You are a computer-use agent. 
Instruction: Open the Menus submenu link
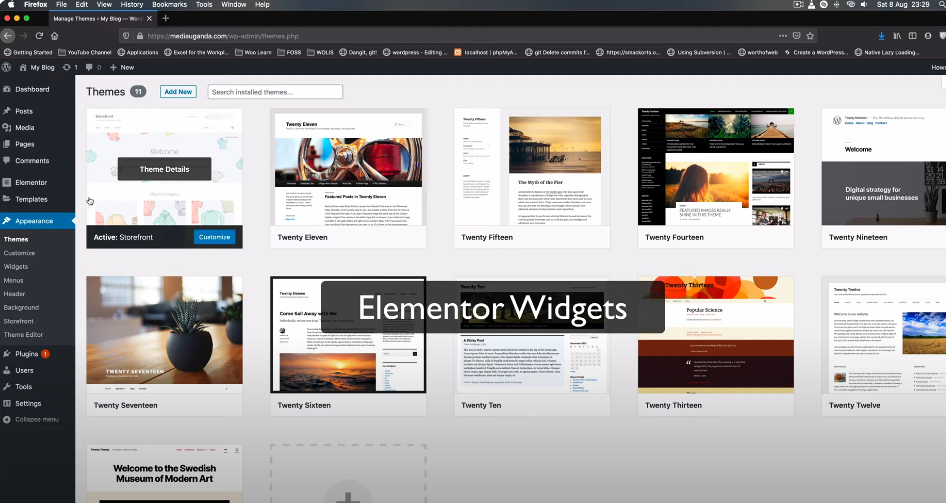[x=13, y=280]
